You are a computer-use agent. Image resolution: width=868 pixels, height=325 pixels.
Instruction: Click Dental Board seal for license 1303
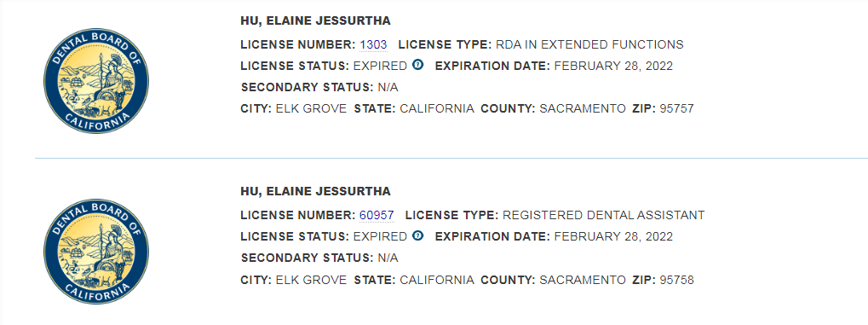tap(96, 81)
